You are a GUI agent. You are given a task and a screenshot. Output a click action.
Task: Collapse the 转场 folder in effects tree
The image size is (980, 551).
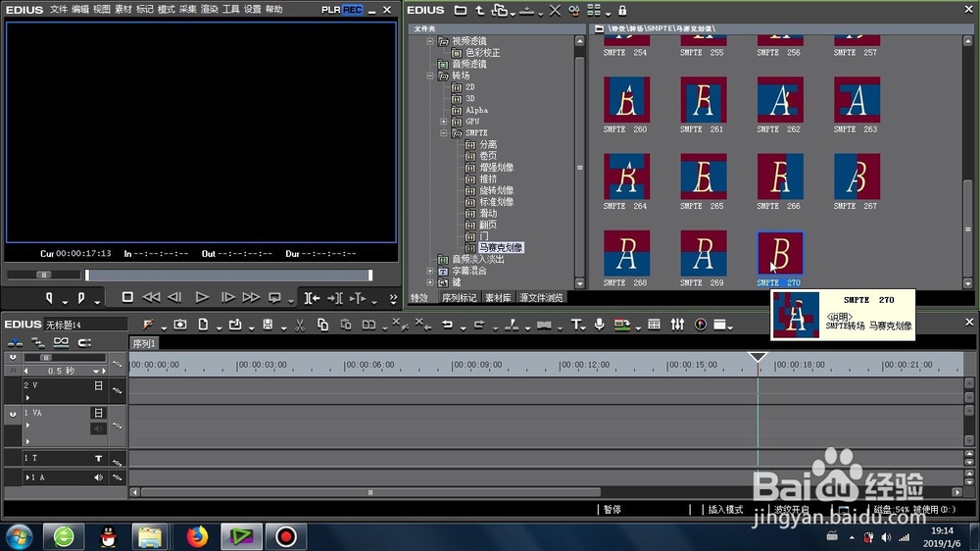tap(429, 75)
